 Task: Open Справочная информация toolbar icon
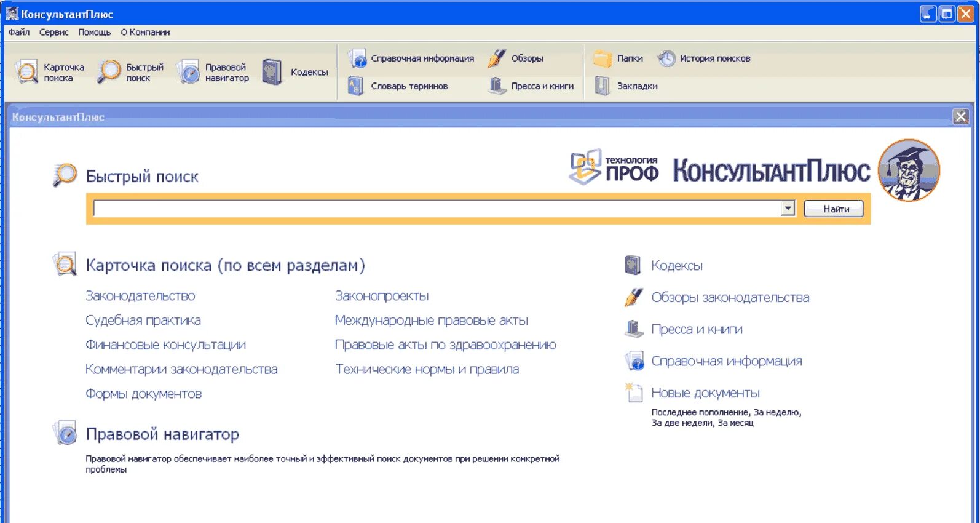tap(357, 58)
